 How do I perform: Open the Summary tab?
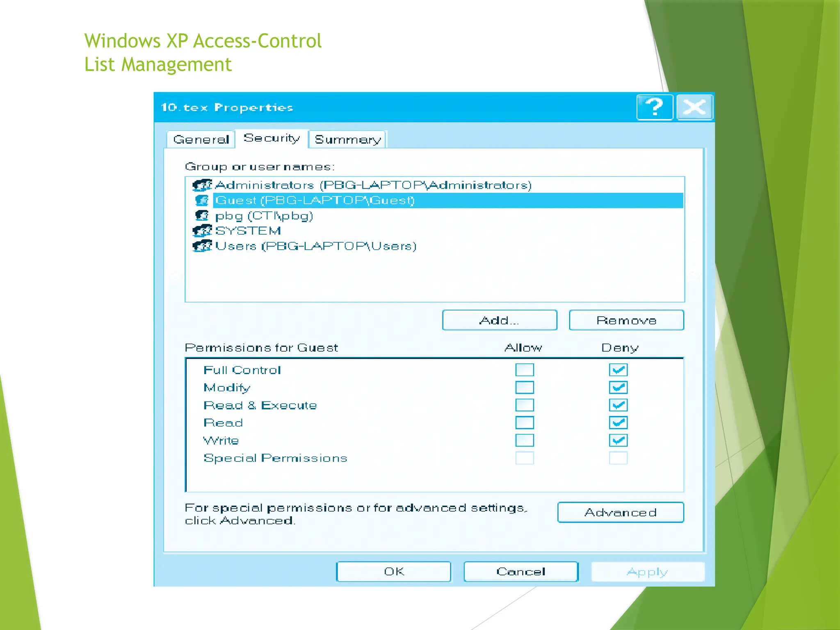tap(347, 139)
